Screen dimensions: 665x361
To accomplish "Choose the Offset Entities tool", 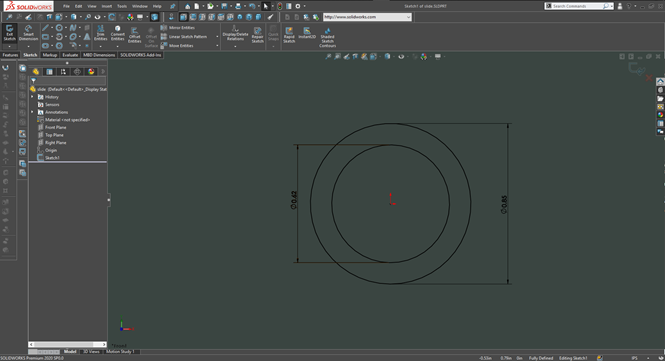I will (134, 35).
